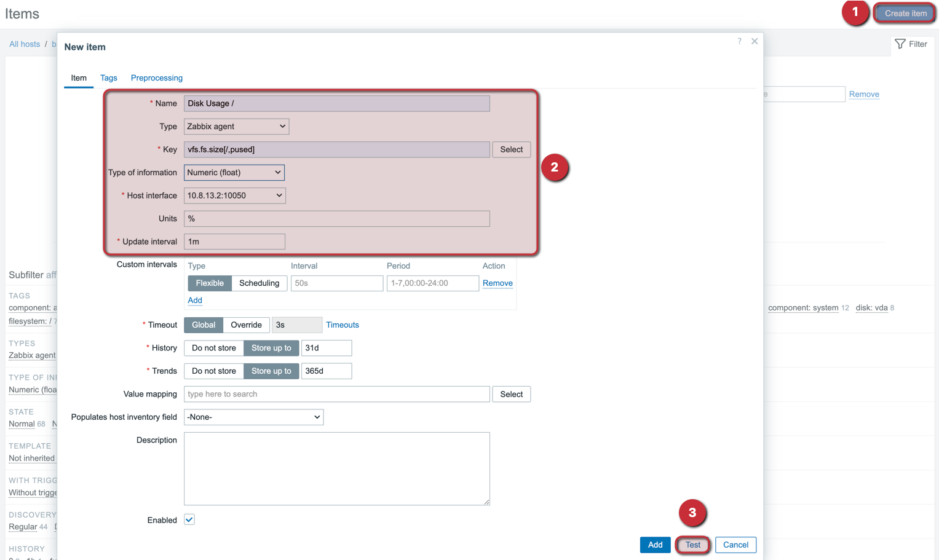The width and height of the screenshot is (939, 560).
Task: Click Value mapping search field
Action: tap(337, 394)
